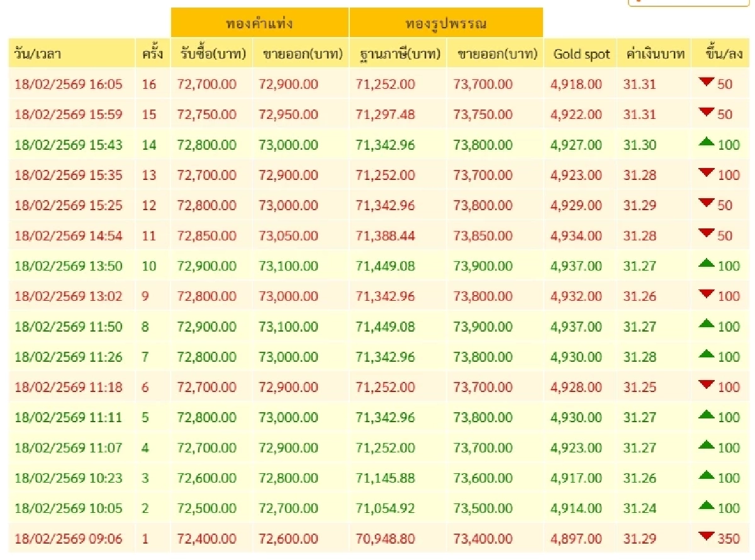Click Gold spot value 4,932.00

[x=576, y=296]
